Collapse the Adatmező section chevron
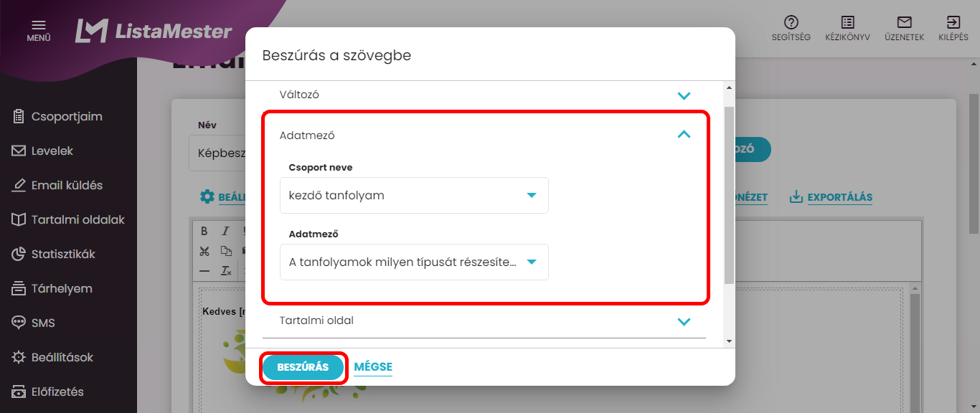980x413 pixels. coord(684,134)
